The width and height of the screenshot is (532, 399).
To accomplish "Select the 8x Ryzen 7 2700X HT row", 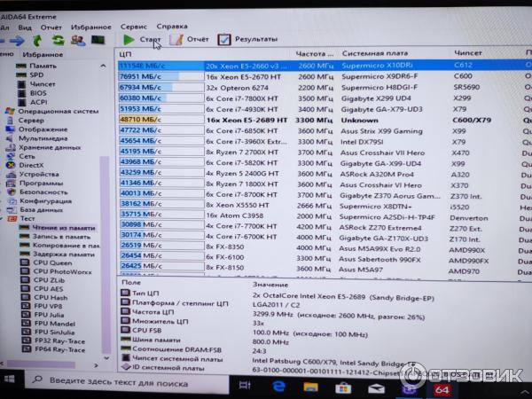I will click(325, 153).
